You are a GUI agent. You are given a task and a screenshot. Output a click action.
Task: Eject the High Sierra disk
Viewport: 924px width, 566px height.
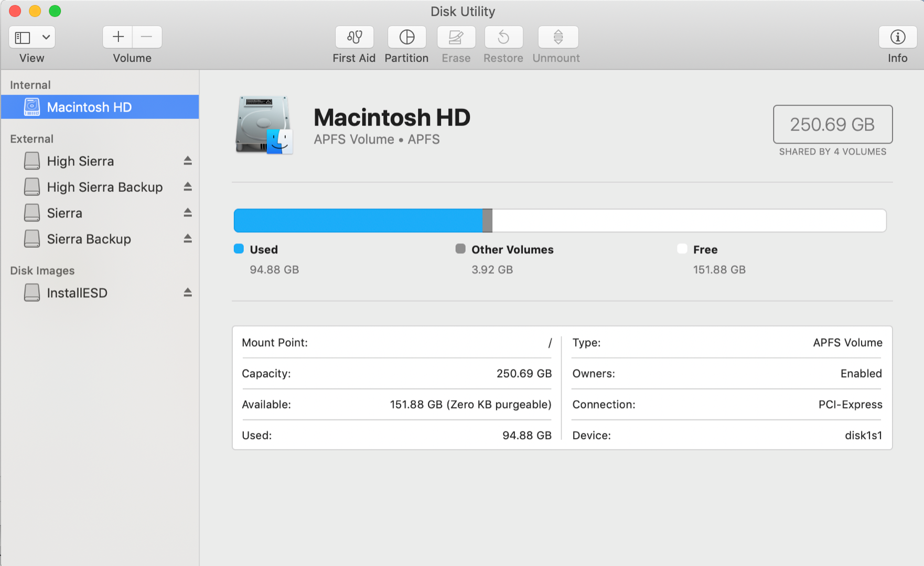click(187, 161)
